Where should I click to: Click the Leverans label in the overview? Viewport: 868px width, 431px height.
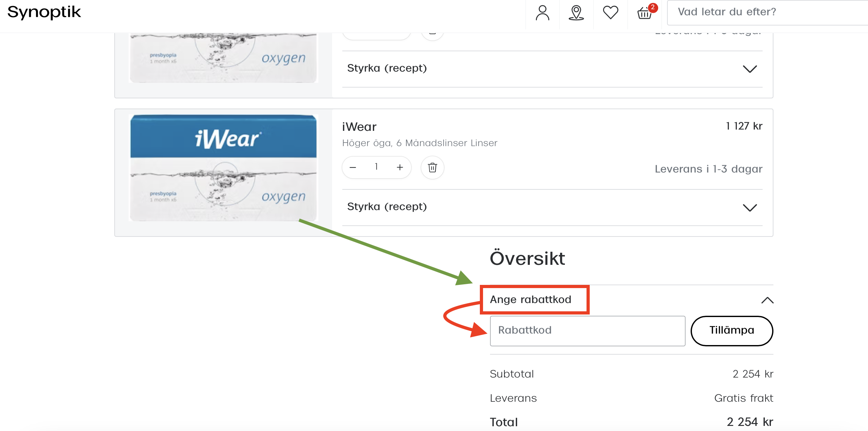(513, 398)
